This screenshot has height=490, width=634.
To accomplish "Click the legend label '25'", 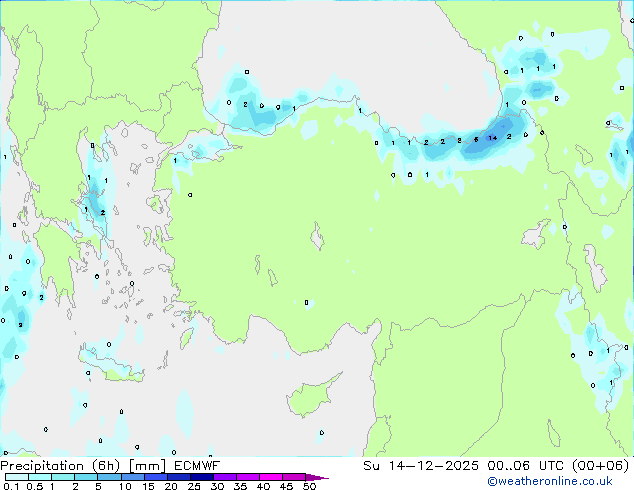I will tap(194, 486).
